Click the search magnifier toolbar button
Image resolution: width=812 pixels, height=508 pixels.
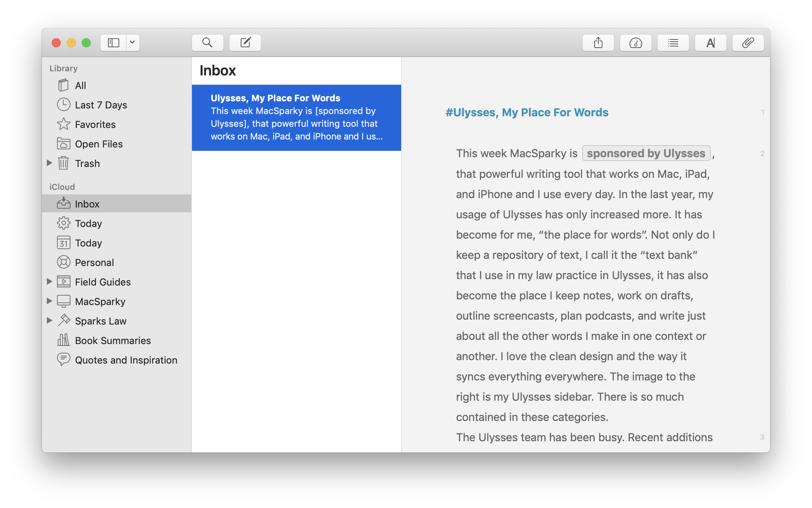[x=207, y=43]
